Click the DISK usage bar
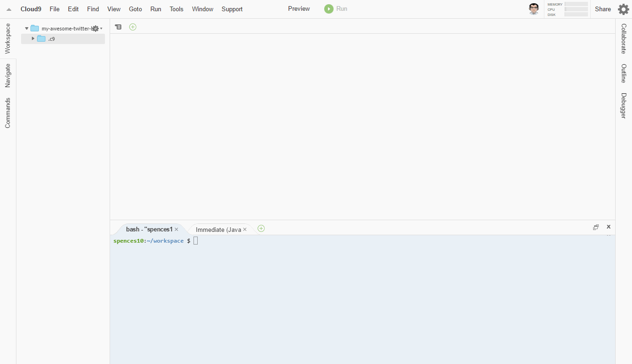This screenshot has width=632, height=364. coord(576,14)
